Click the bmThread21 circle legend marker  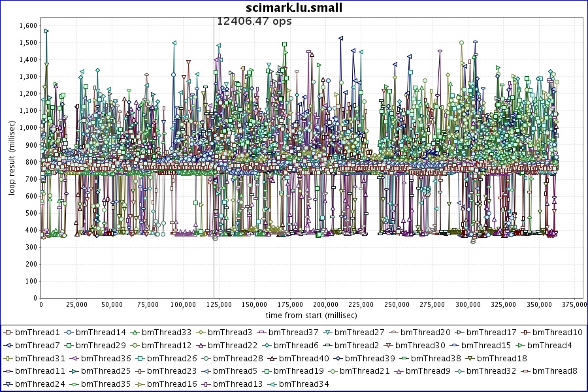332,371
